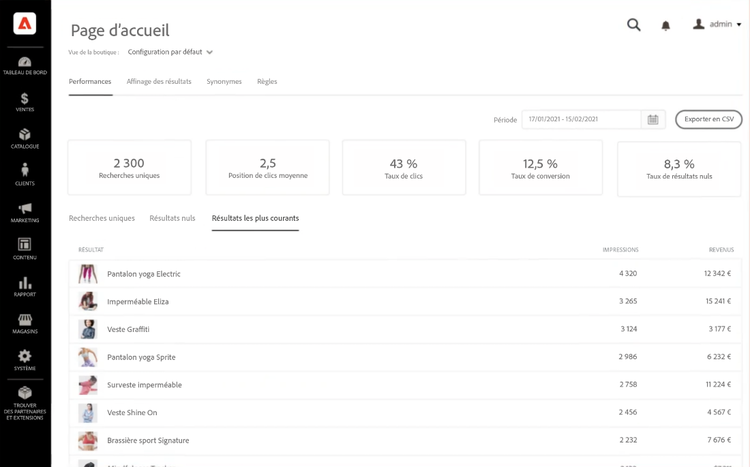Click the search magnifier icon

(634, 25)
